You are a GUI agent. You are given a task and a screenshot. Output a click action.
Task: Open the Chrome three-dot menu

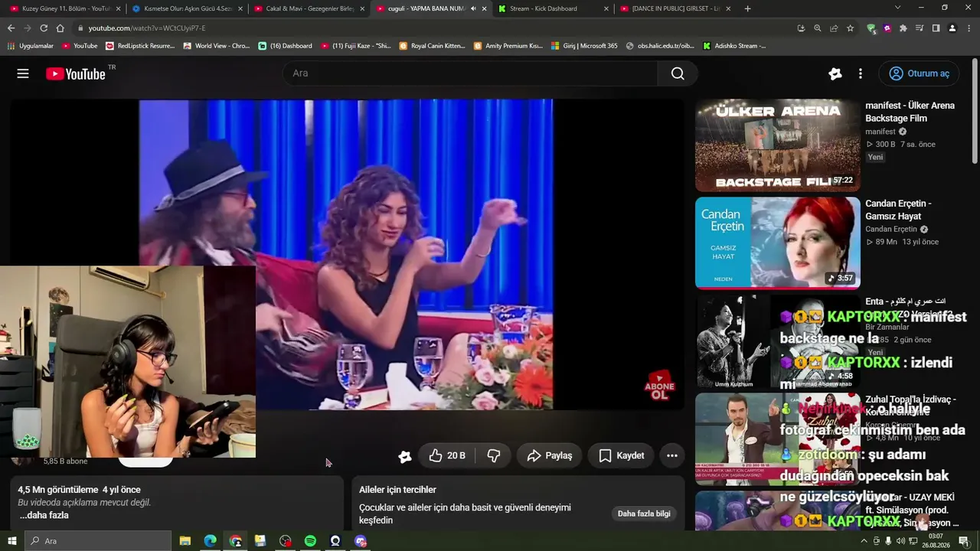coord(969,28)
